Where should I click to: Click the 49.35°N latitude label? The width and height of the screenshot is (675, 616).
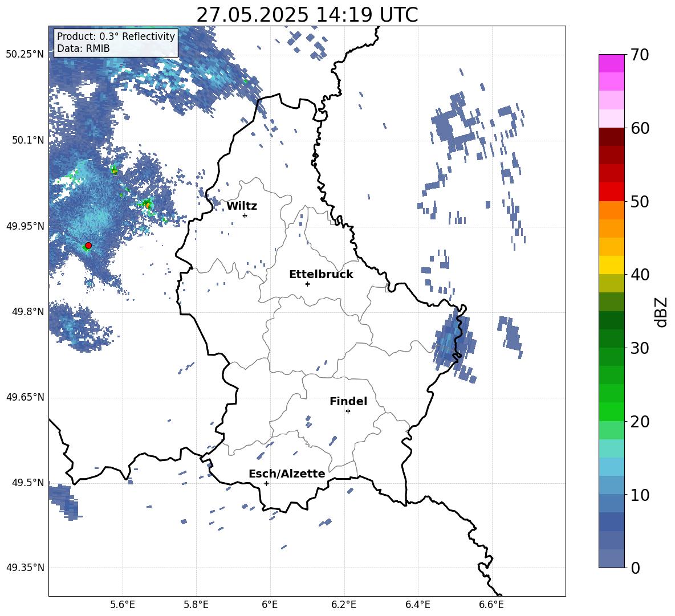pyautogui.click(x=25, y=568)
